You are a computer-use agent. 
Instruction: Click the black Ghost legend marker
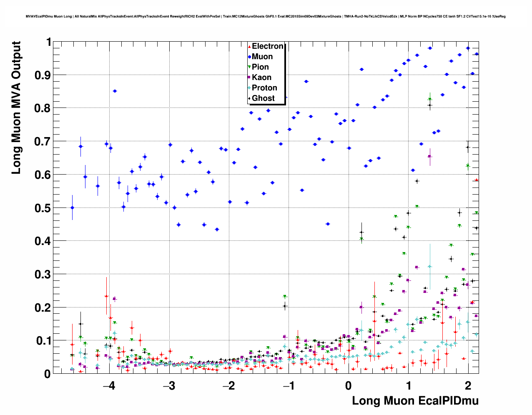[x=249, y=98]
